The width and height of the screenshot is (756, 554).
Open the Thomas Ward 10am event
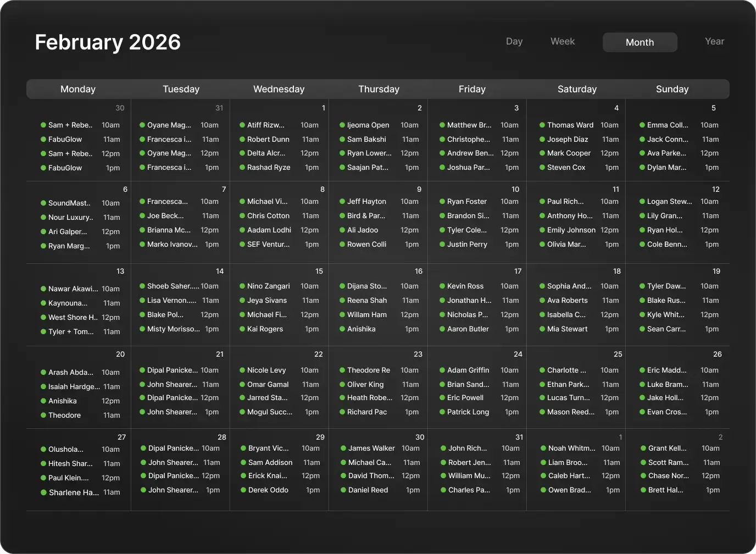click(579, 125)
